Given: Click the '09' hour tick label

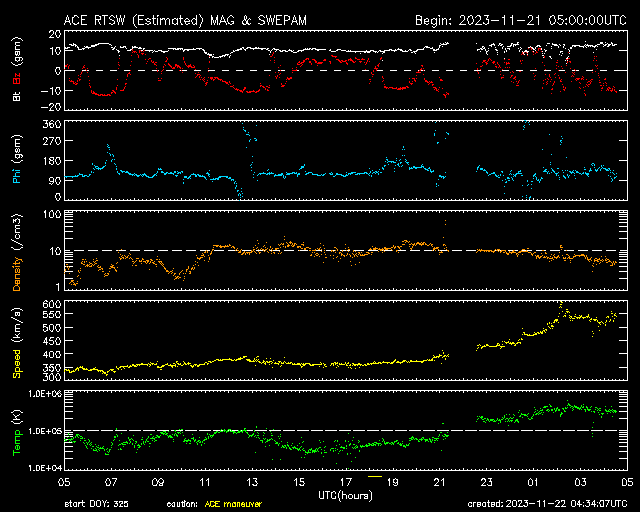Looking at the screenshot, I should [158, 482].
